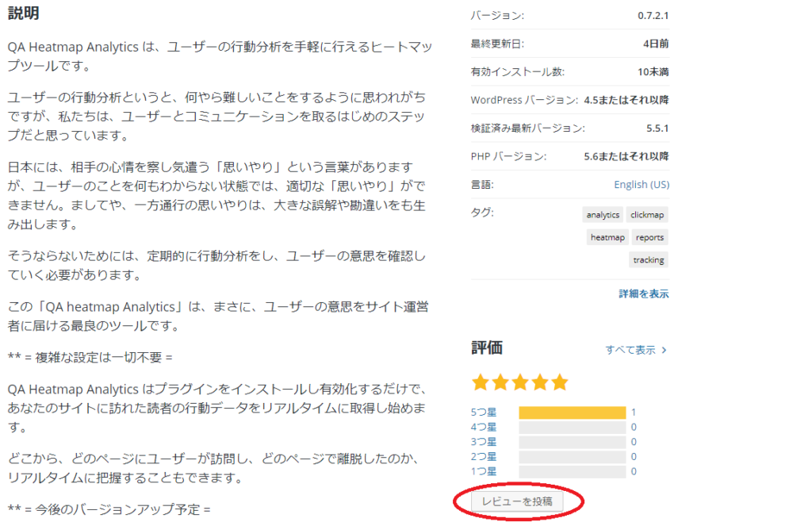Click the 説明 heading
Viewport: 812px width, 522px height.
tap(23, 13)
